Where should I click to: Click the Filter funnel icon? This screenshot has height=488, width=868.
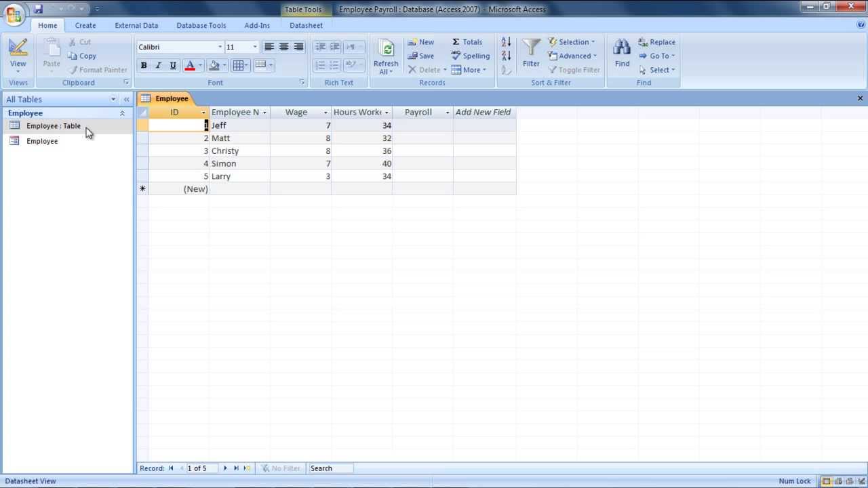[x=531, y=49]
